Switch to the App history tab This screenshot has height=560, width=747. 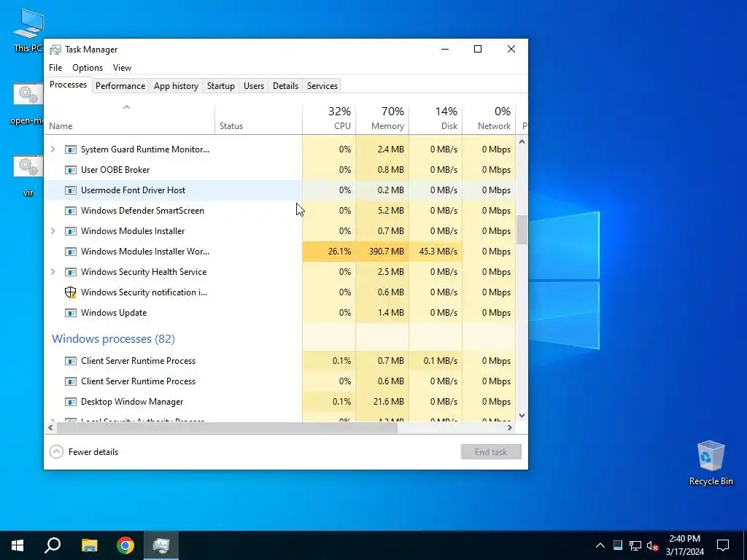[176, 86]
